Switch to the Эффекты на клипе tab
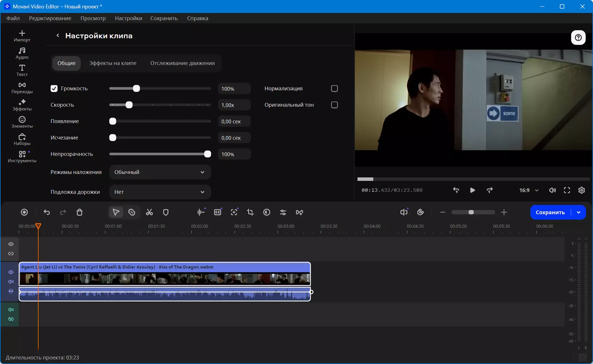 113,63
